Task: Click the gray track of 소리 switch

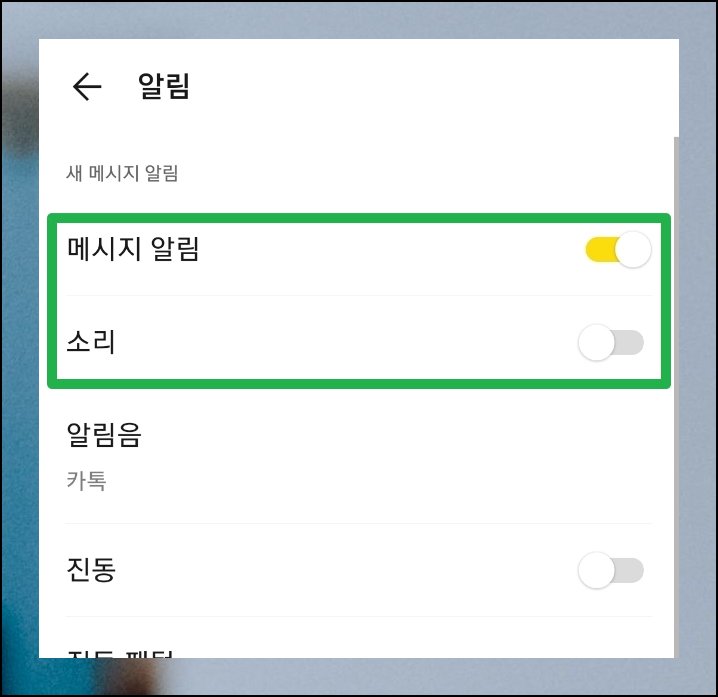Action: [x=629, y=342]
